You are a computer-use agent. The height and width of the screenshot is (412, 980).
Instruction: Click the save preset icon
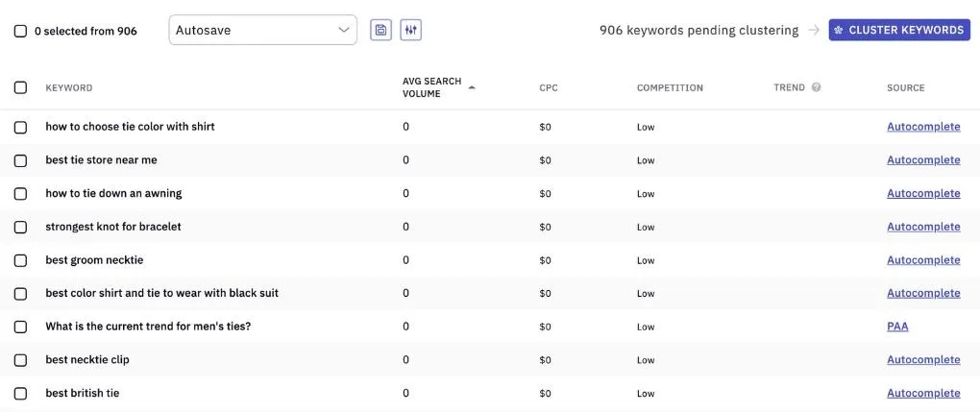click(380, 30)
